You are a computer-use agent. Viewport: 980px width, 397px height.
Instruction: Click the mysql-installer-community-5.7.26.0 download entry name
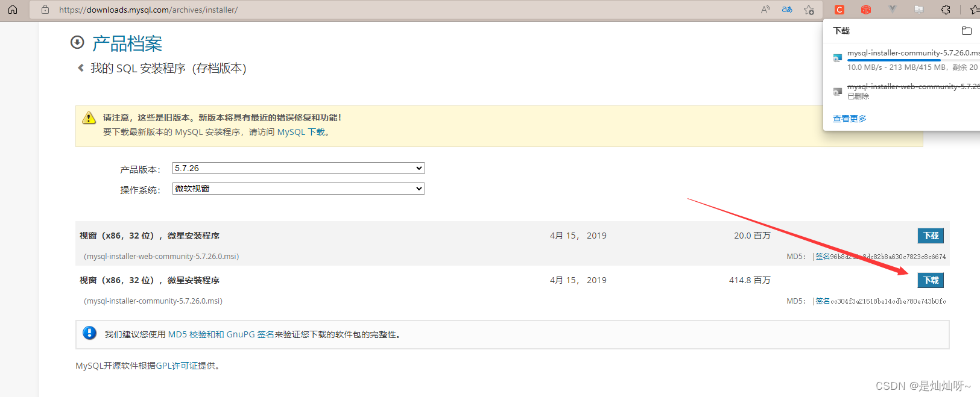coord(913,53)
